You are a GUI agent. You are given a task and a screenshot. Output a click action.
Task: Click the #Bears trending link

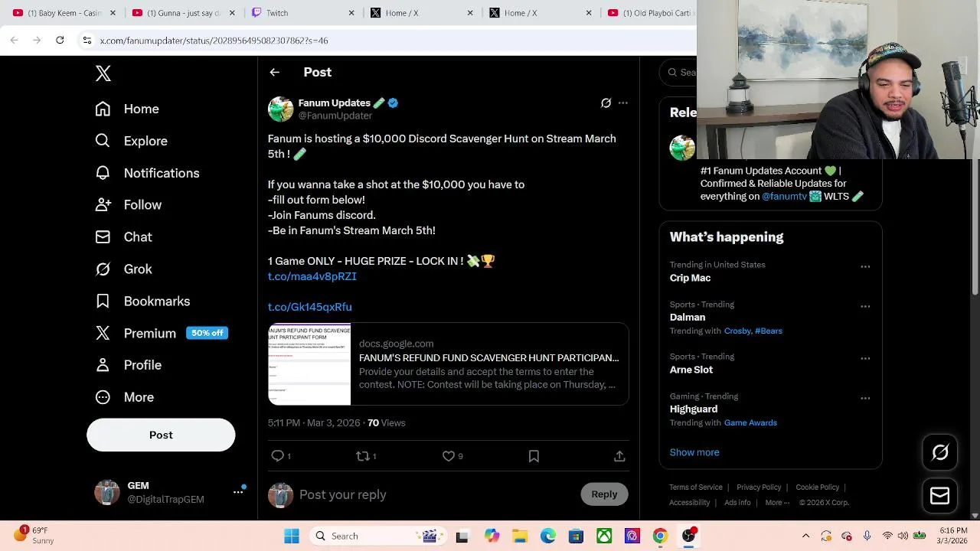(769, 331)
